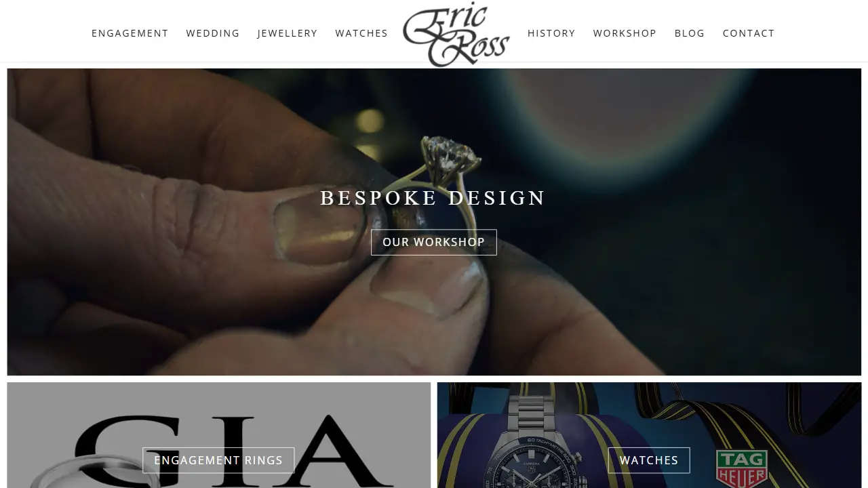
Task: Click the ENGAGEMENT RINGS button
Action: 218,460
